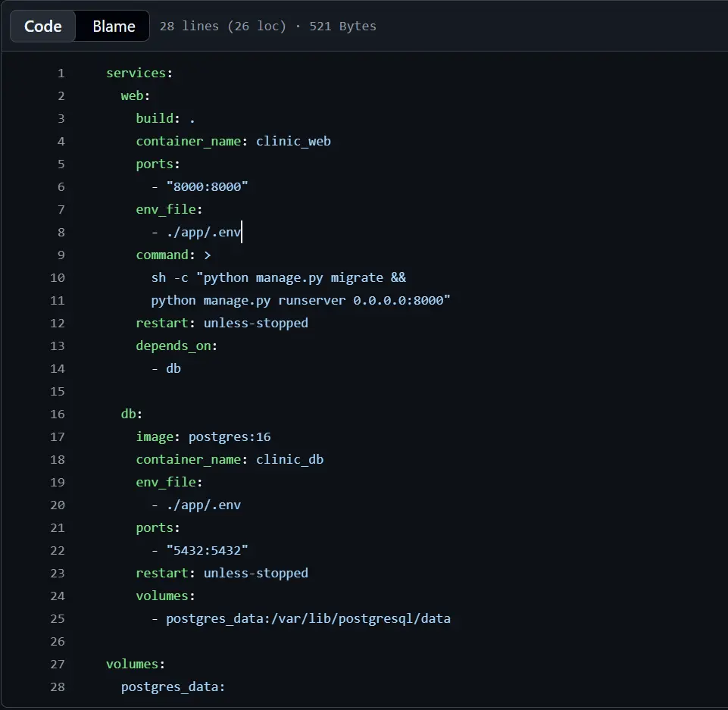Click 'postgres_data:' on line 28
The width and height of the screenshot is (728, 710).
click(173, 687)
